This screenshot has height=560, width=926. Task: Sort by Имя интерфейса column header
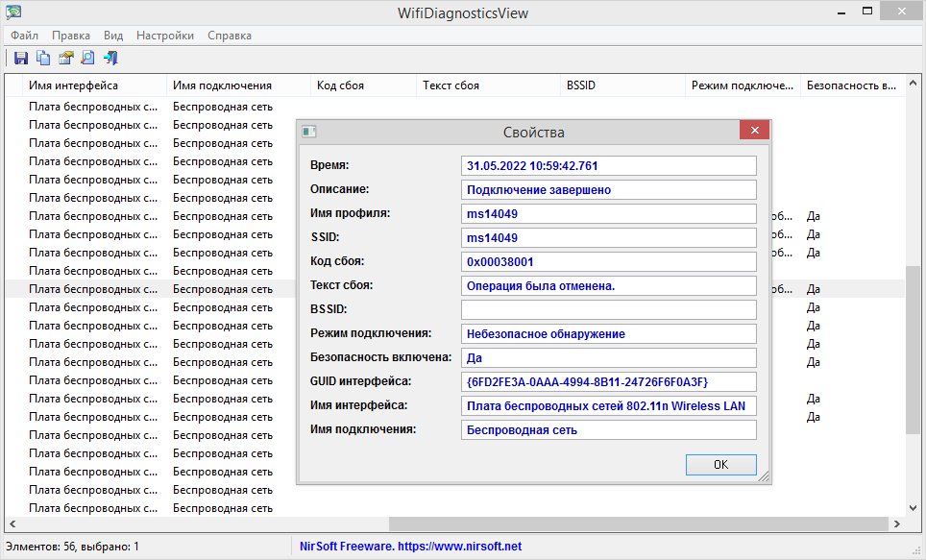click(x=94, y=85)
